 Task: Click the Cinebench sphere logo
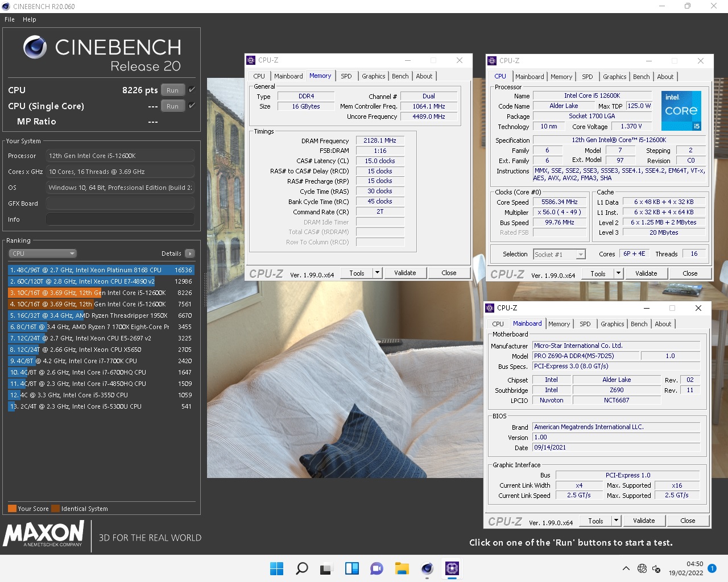pyautogui.click(x=35, y=47)
